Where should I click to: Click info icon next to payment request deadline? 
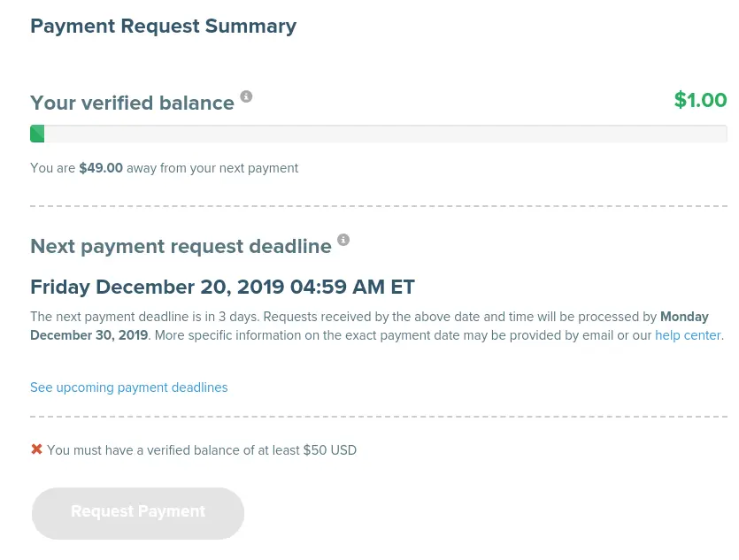coord(343,240)
